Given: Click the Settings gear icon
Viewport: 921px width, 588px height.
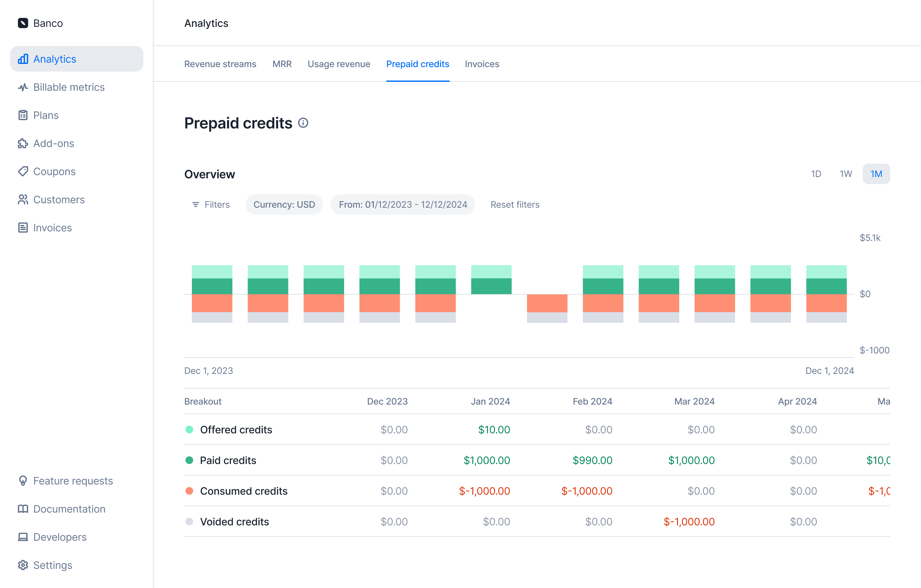Looking at the screenshot, I should tap(23, 565).
